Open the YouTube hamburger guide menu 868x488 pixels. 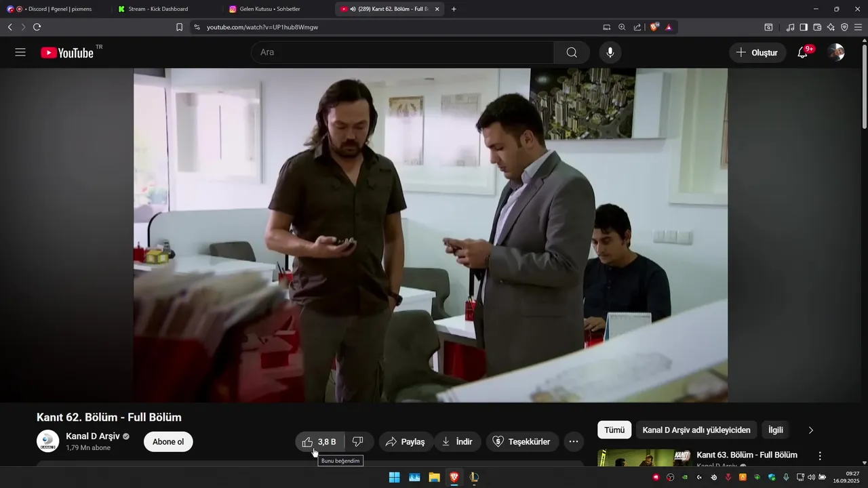click(x=20, y=52)
